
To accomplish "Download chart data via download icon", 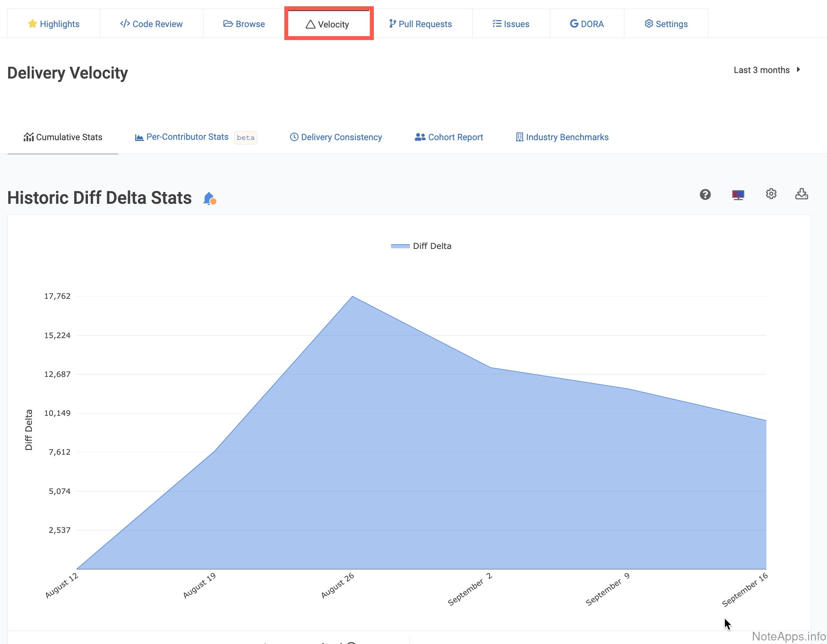I will coord(801,194).
